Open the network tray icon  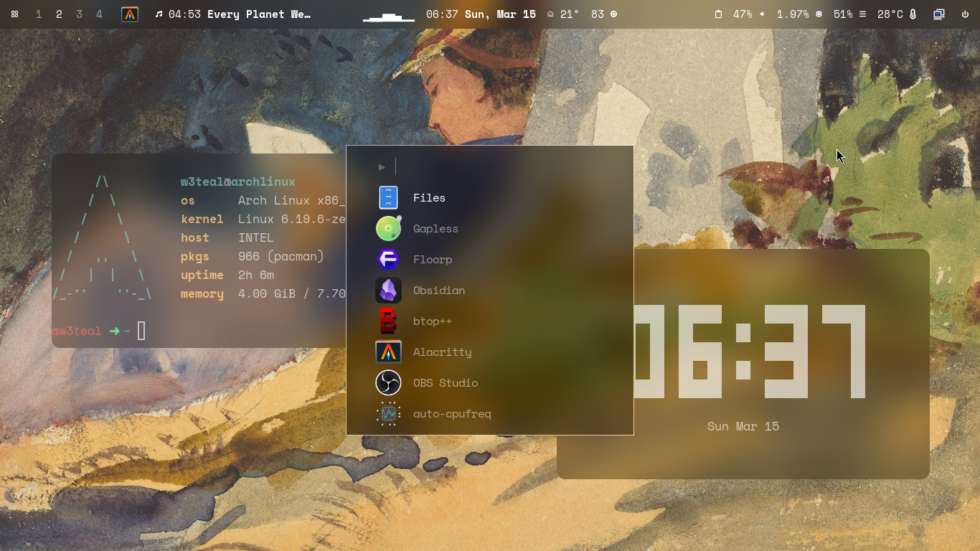tap(938, 14)
